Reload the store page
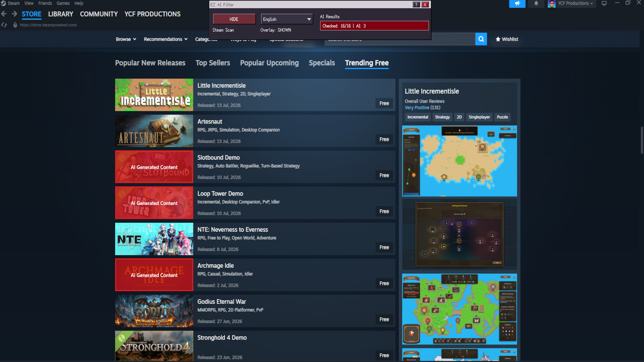Viewport: 644px width, 362px height. (4, 25)
